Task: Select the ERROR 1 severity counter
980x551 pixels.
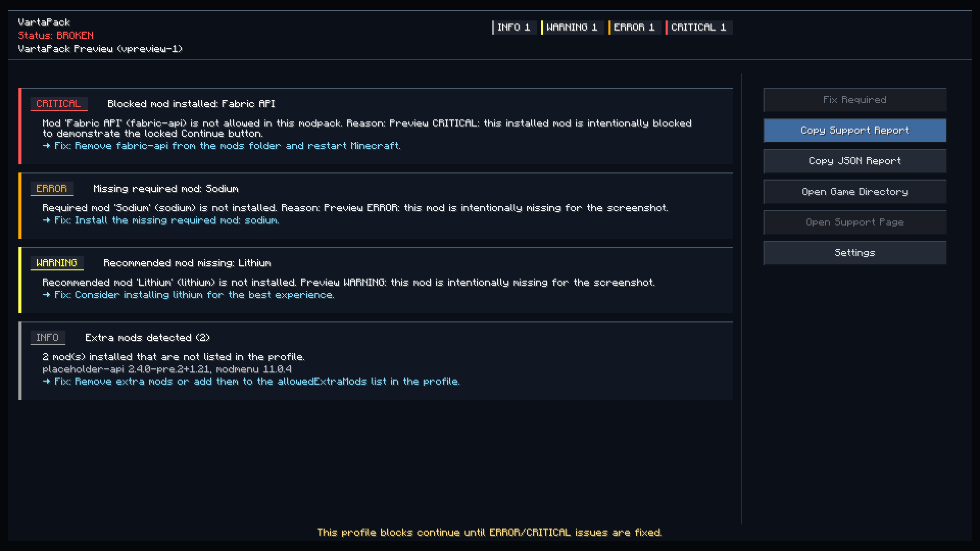Action: point(634,28)
